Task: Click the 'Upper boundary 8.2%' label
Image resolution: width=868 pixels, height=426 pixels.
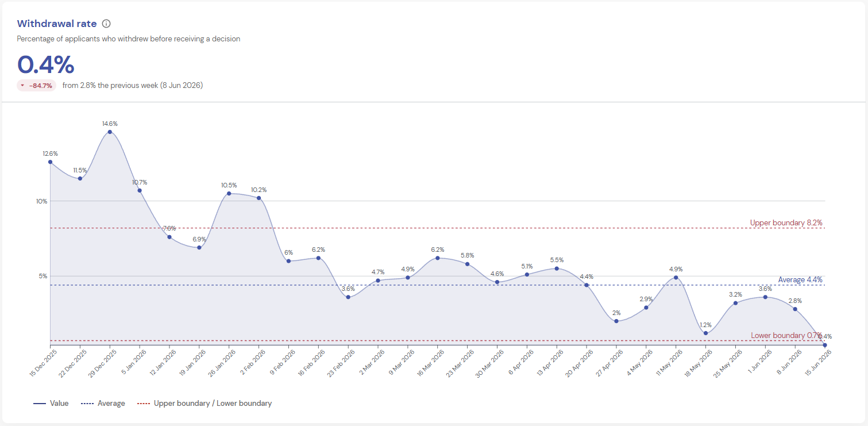Action: click(x=786, y=222)
